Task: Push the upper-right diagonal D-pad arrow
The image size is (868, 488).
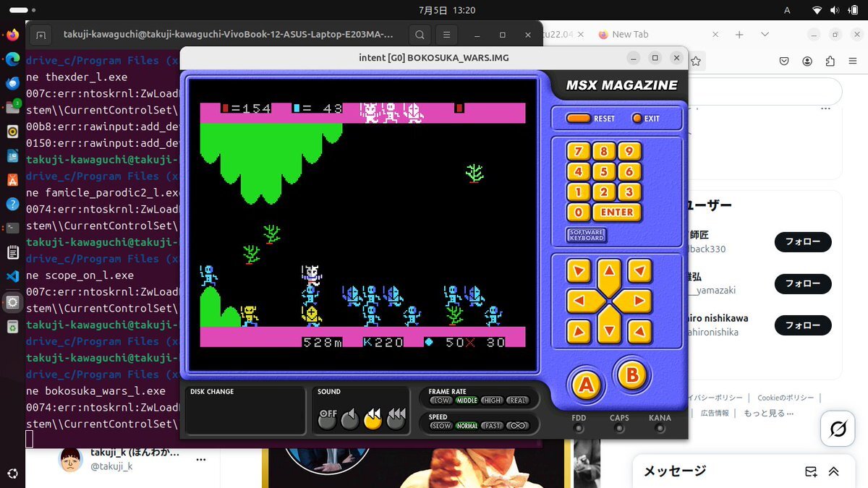Action: coord(640,271)
